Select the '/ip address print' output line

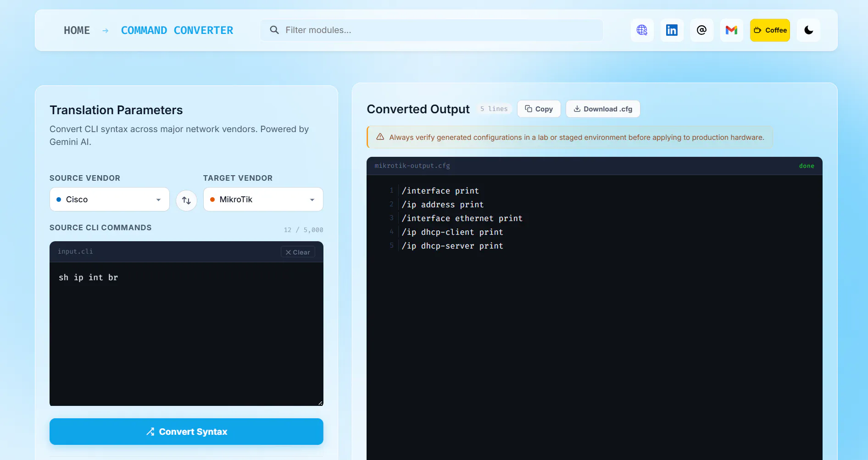click(442, 205)
